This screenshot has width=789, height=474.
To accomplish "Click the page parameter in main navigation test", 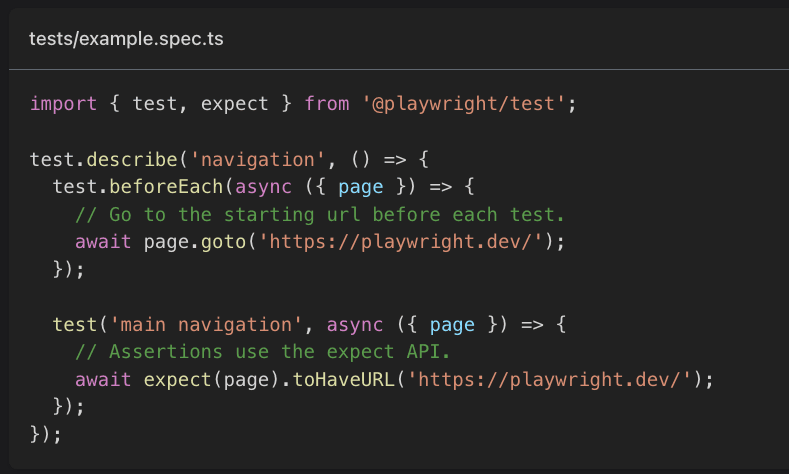I will pos(451,325).
